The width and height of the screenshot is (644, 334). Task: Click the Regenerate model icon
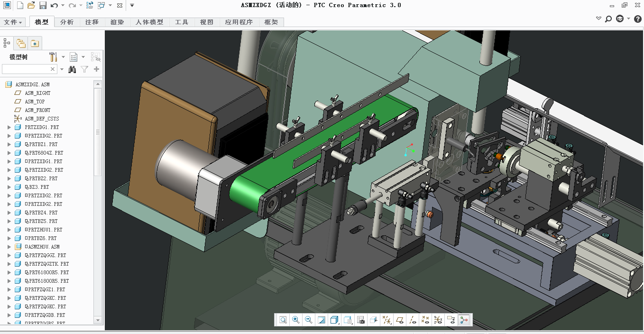click(90, 6)
